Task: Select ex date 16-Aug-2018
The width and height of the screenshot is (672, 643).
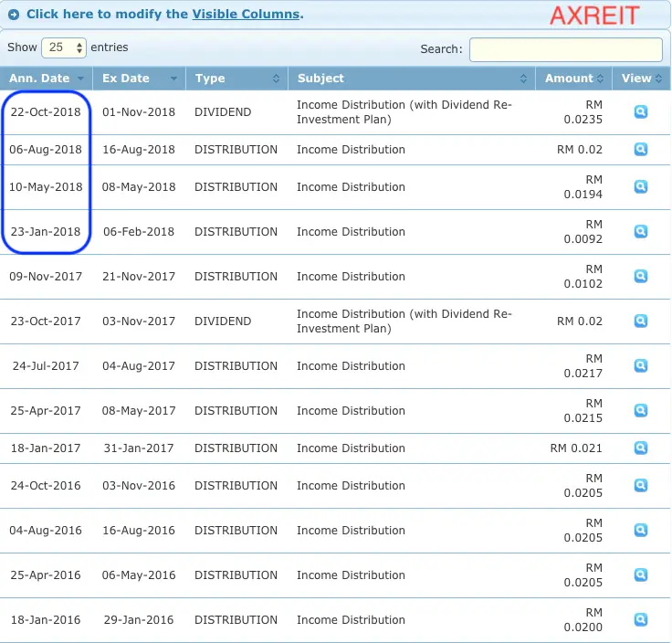Action: pos(139,149)
